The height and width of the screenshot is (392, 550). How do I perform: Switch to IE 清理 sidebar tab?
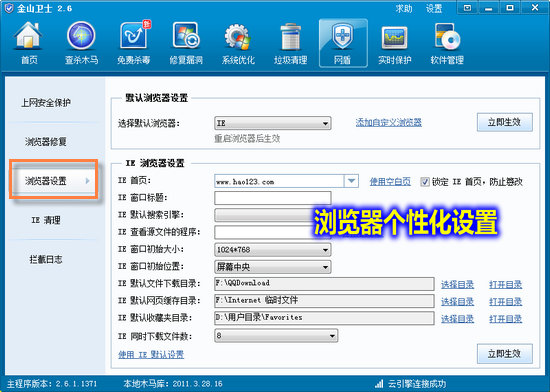coord(46,220)
